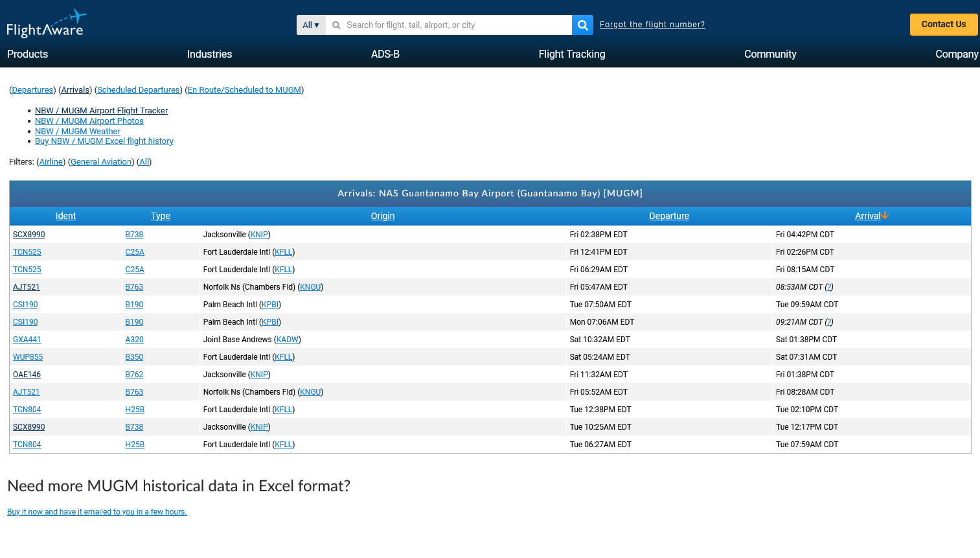The image size is (980, 558).
Task: Open the Products menu
Action: point(27,54)
